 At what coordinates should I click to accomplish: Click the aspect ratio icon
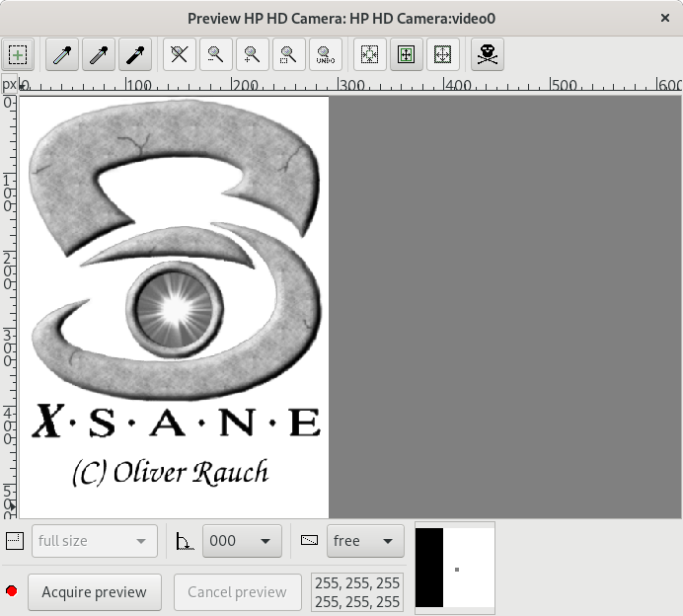point(309,541)
